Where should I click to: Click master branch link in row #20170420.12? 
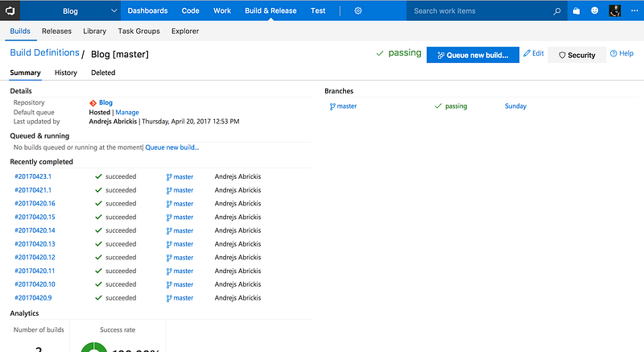[x=184, y=258]
